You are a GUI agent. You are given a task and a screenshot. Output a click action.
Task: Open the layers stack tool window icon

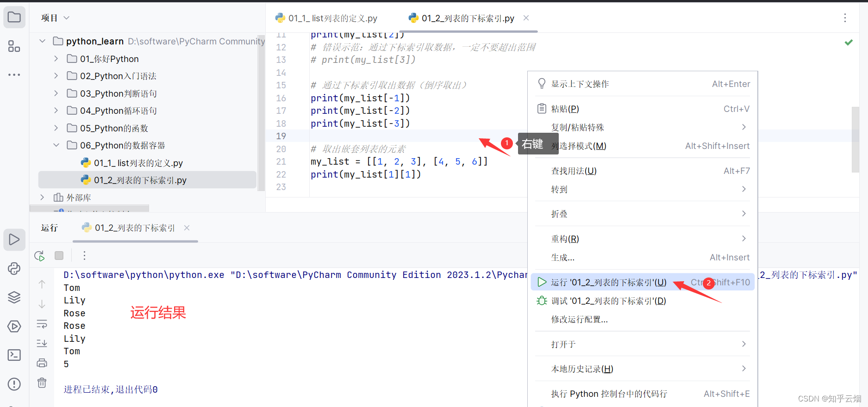point(14,297)
